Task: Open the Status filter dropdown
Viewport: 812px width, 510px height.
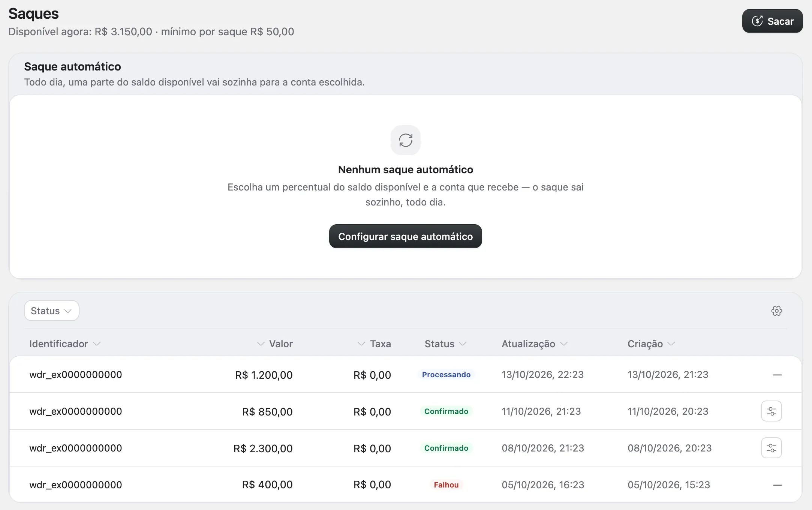Action: 51,310
